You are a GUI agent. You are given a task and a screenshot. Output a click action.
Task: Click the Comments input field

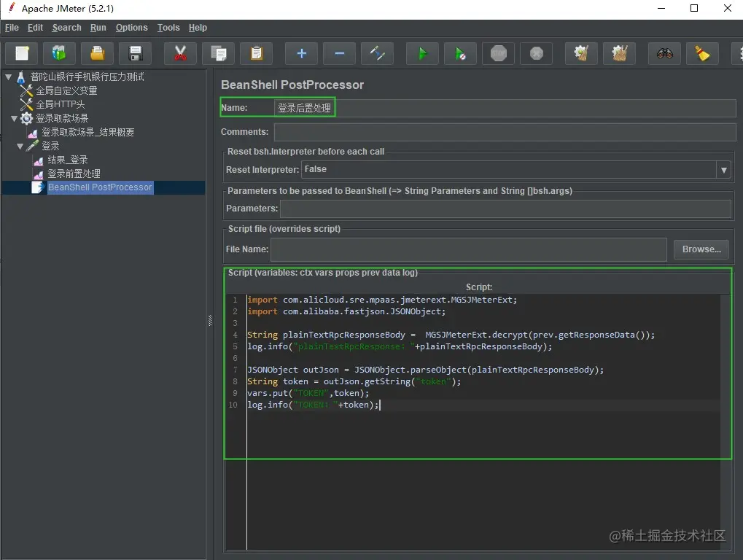(x=505, y=132)
